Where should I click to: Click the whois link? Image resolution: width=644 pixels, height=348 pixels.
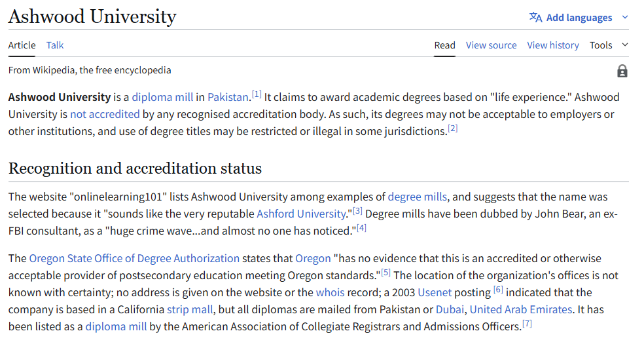click(330, 292)
